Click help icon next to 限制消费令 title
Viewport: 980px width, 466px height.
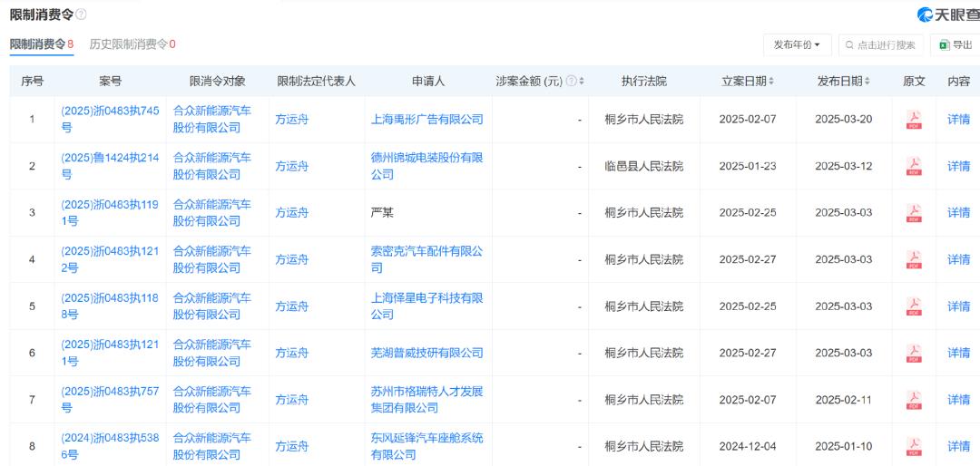coord(82,15)
